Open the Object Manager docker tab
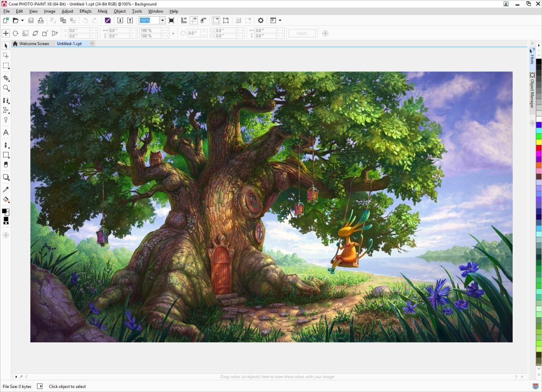The height and width of the screenshot is (392, 542). point(532,90)
